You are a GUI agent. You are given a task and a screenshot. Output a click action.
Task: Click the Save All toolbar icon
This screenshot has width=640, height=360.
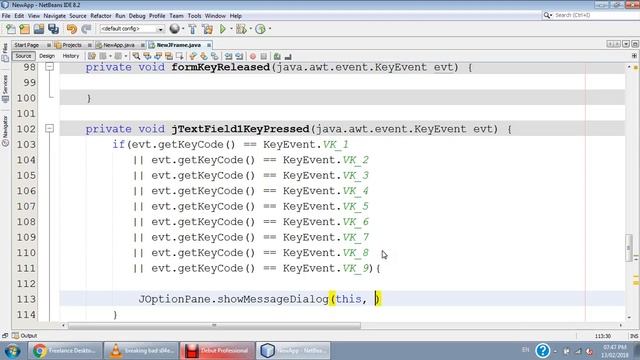(x=53, y=29)
